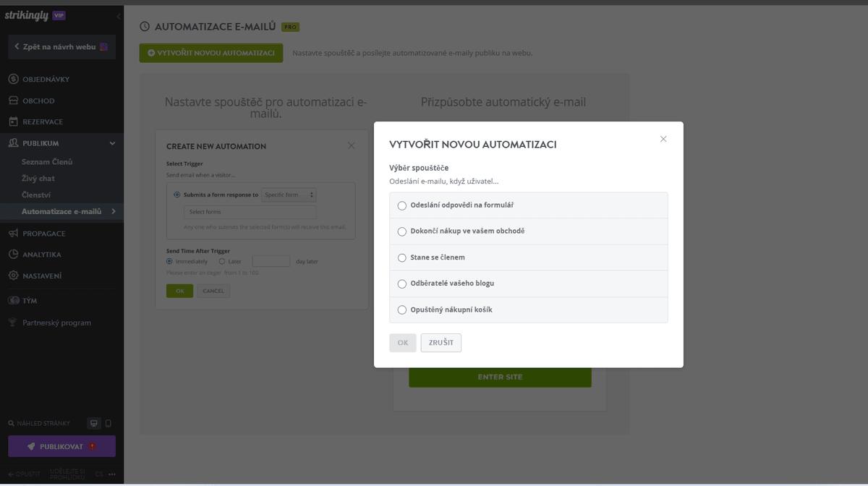
Task: Collapse the Publikum section chevron
Action: pos(112,143)
